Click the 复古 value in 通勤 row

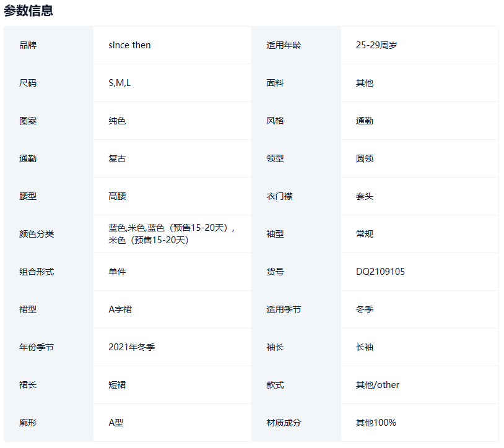pos(117,158)
